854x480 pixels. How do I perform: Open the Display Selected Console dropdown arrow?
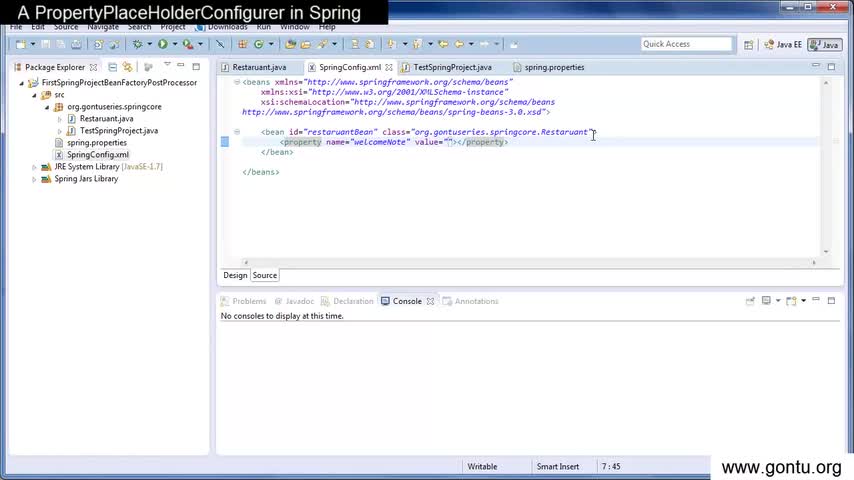(x=778, y=301)
